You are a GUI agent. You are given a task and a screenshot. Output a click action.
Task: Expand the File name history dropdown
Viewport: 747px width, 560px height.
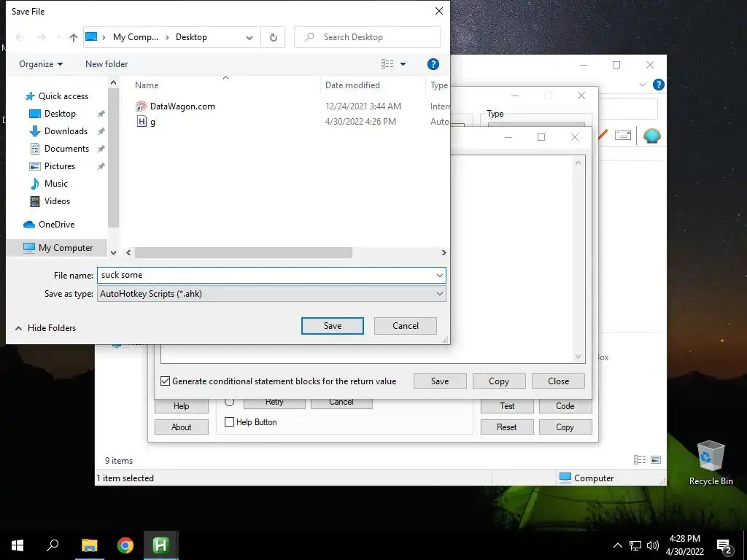click(x=439, y=275)
